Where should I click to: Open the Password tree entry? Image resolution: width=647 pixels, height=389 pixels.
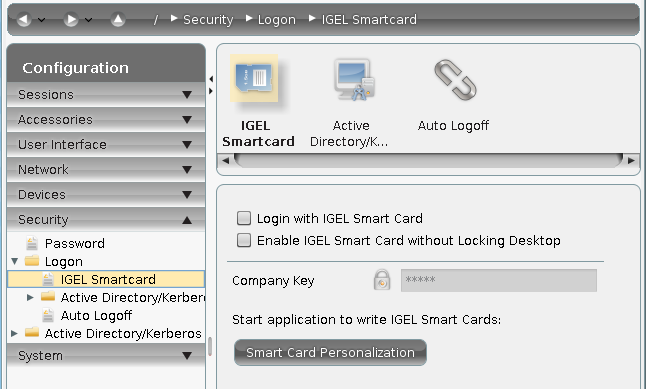(x=75, y=243)
